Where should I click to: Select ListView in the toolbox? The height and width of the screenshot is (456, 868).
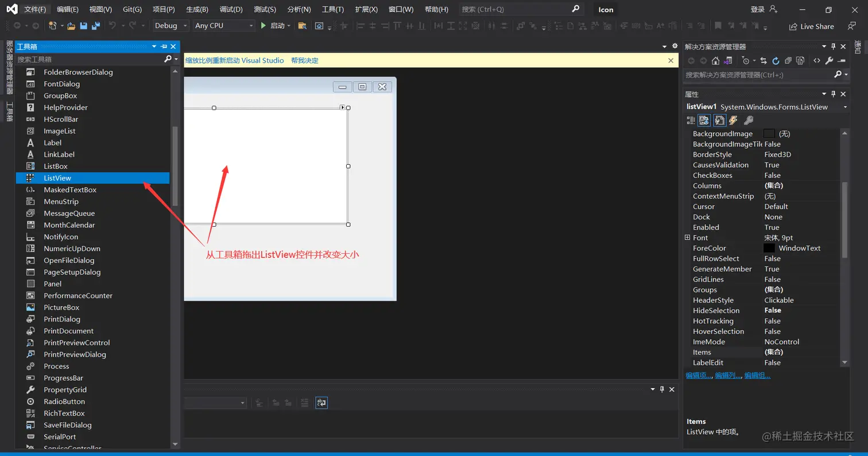point(92,178)
